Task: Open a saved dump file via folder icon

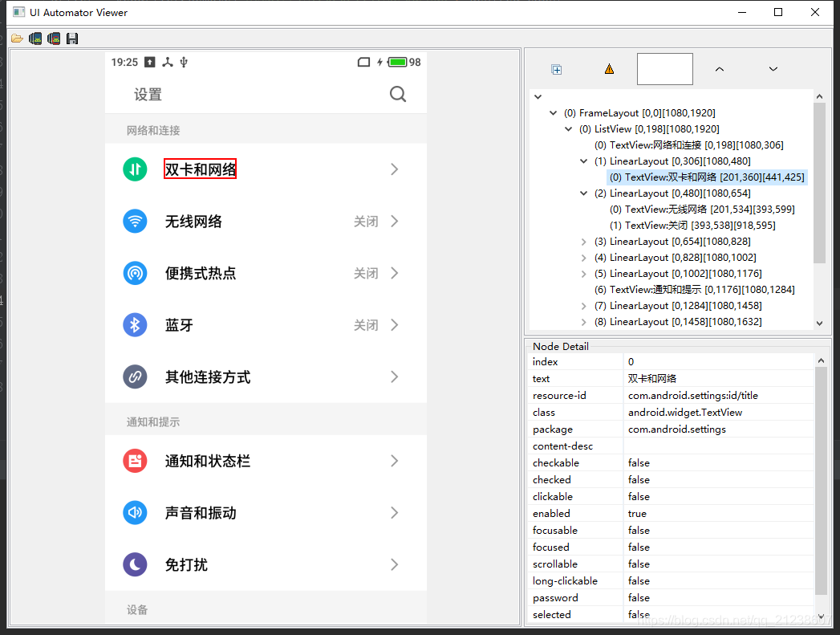Action: coord(17,39)
